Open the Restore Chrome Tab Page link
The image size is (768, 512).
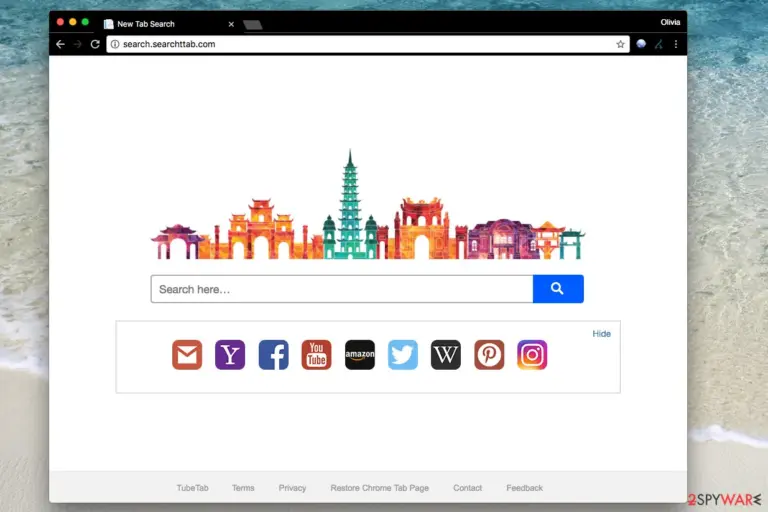click(380, 488)
